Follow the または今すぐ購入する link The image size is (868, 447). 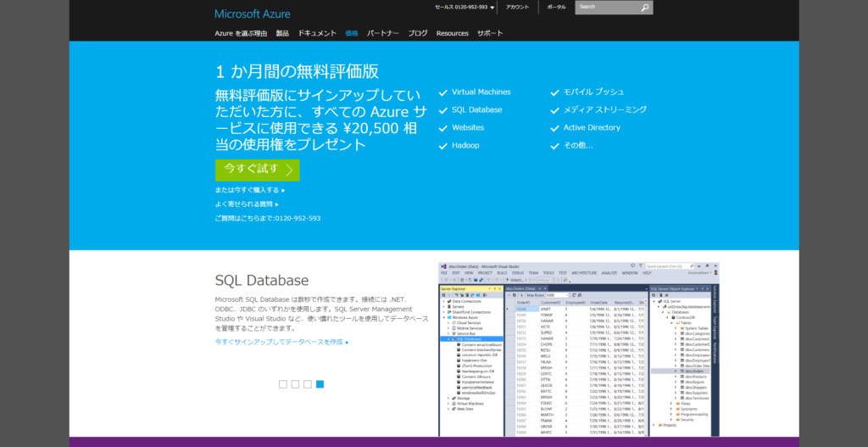(x=250, y=190)
